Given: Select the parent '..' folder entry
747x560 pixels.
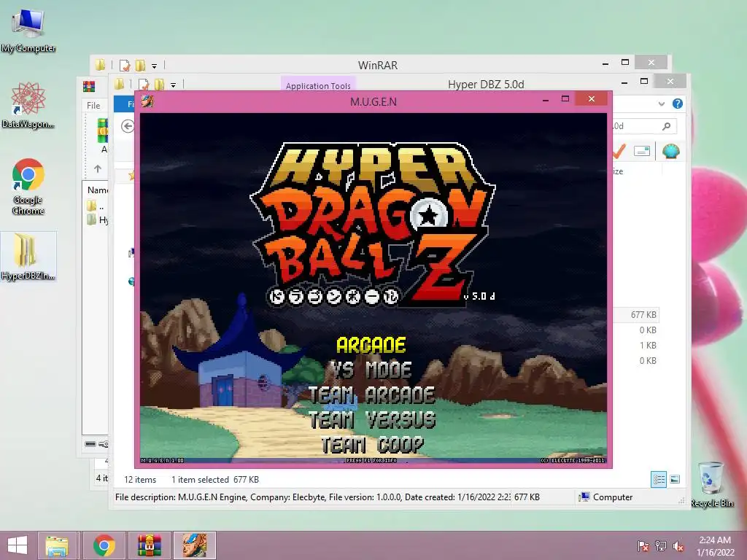Looking at the screenshot, I should click(96, 206).
